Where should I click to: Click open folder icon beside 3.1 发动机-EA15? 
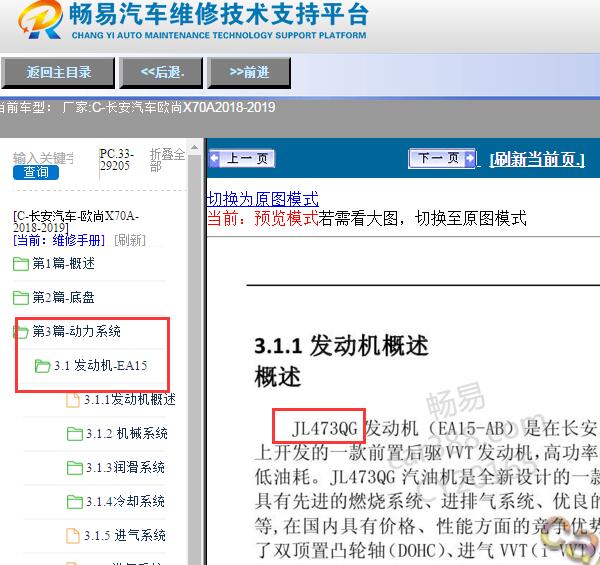point(42,366)
